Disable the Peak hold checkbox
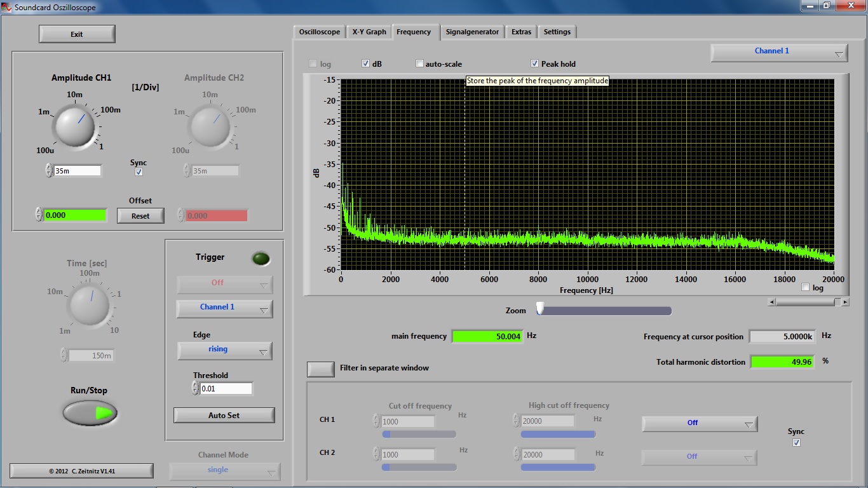The image size is (868, 488). pos(535,64)
